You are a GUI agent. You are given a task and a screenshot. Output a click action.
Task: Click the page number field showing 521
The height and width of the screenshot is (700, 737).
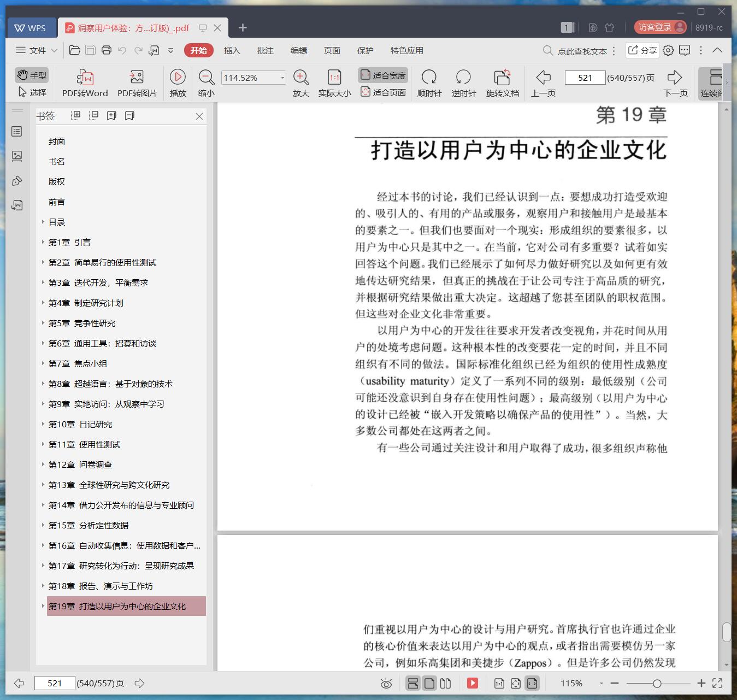[x=585, y=78]
